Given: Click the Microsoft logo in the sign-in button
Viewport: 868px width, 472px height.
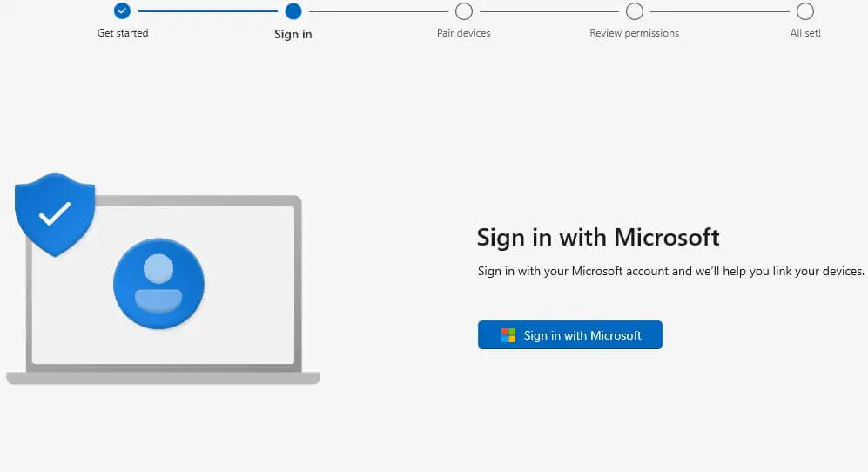Looking at the screenshot, I should coord(508,335).
